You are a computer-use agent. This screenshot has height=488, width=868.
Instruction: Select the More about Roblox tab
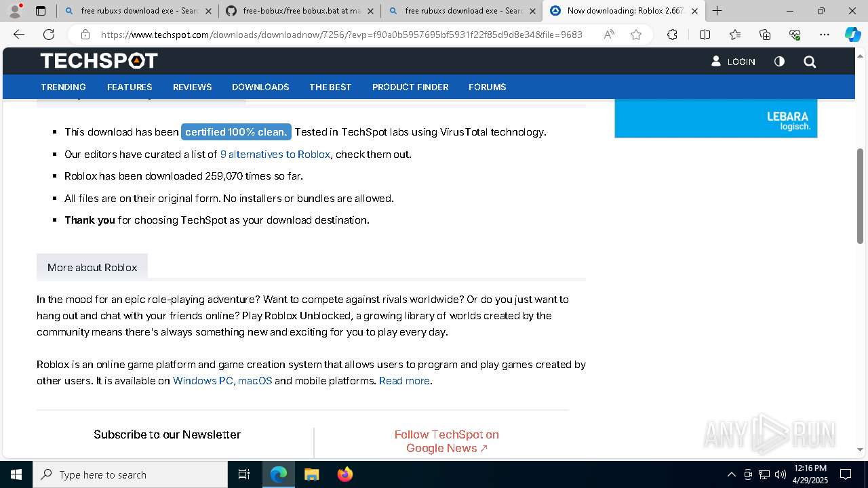coord(92,267)
